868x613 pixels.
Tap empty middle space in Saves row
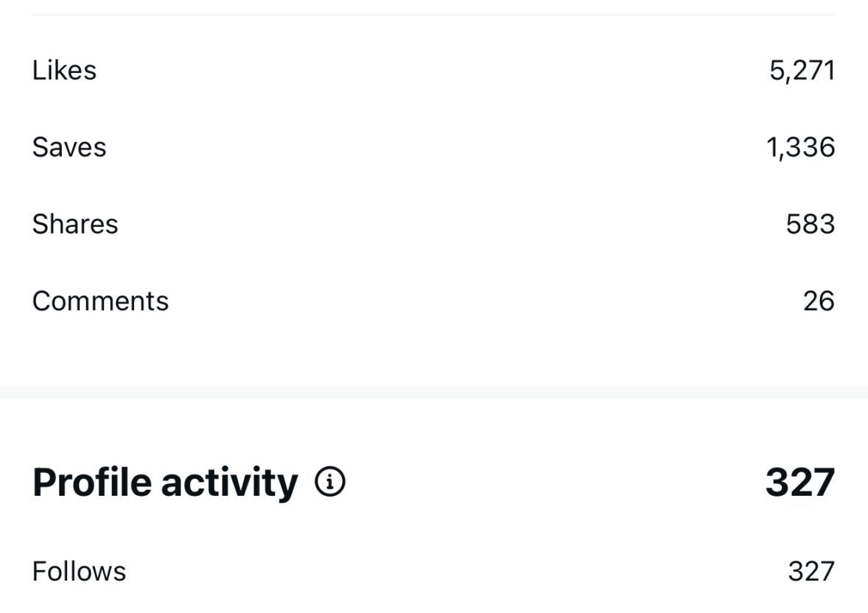click(434, 147)
